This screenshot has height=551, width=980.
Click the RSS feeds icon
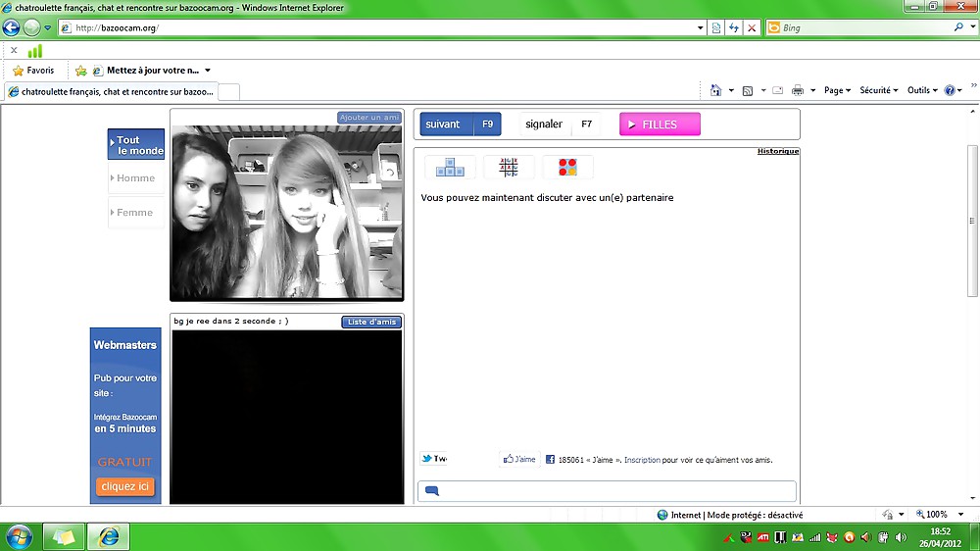pos(748,90)
